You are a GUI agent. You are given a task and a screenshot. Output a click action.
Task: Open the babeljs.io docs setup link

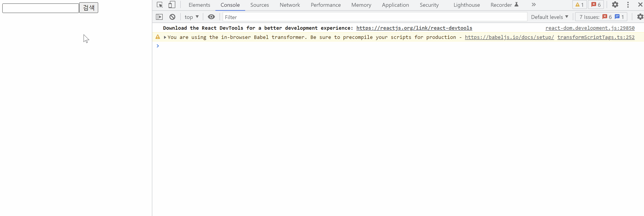click(509, 37)
